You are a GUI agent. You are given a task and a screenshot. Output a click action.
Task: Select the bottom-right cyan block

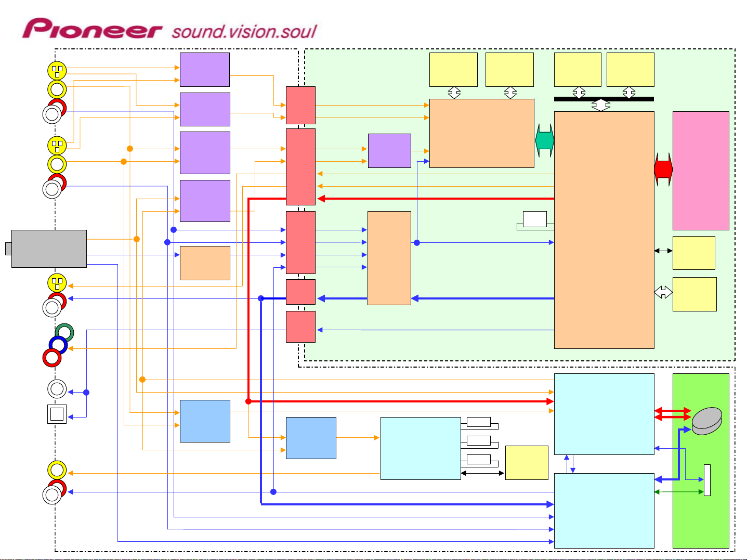604,511
